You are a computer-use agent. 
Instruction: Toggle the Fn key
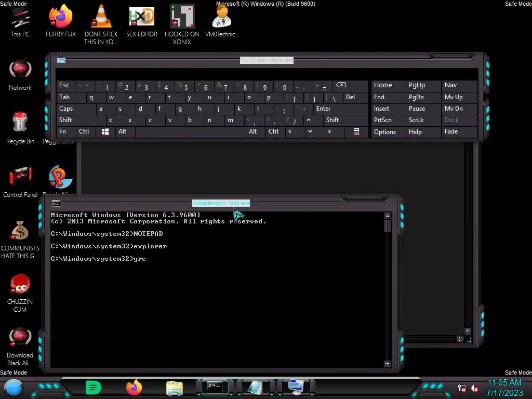(66, 131)
